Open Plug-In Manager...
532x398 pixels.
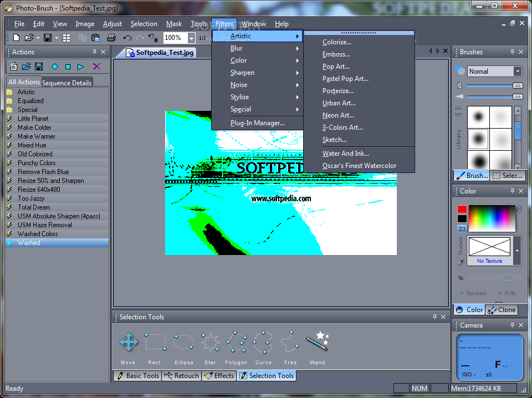coord(257,123)
